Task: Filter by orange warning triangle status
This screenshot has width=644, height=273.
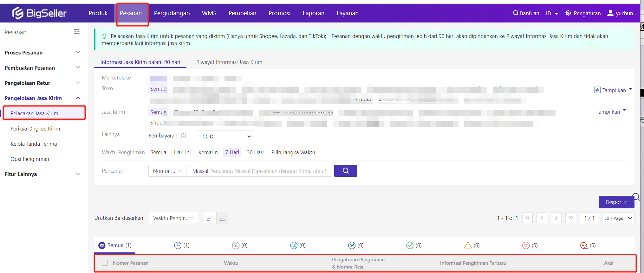Action: (468, 245)
